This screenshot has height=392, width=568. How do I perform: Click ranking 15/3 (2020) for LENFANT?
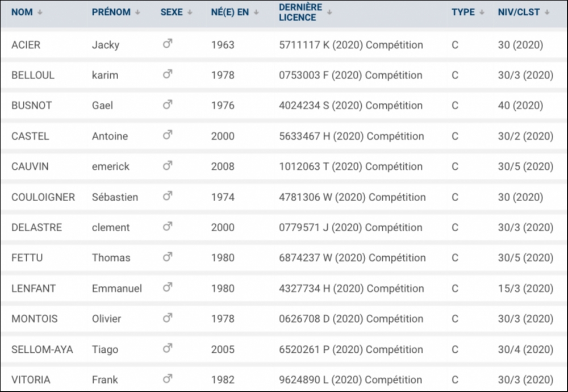pos(525,289)
